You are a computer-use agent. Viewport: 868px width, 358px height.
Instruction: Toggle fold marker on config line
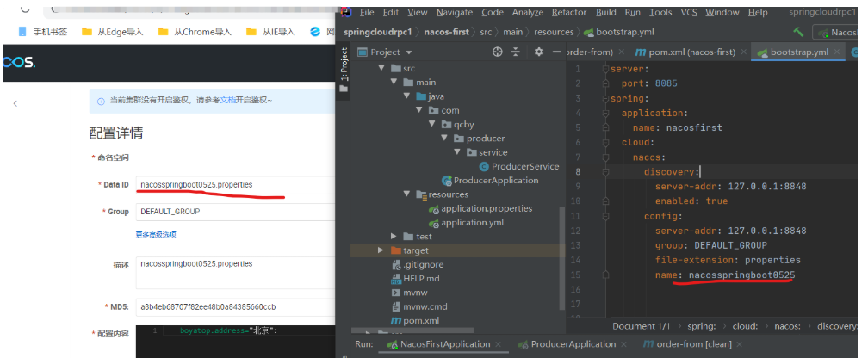(605, 216)
